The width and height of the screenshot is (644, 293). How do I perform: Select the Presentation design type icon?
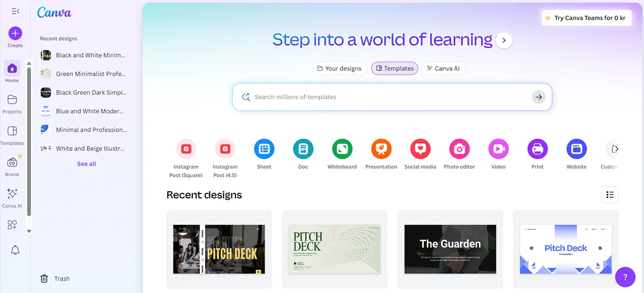coord(381,149)
